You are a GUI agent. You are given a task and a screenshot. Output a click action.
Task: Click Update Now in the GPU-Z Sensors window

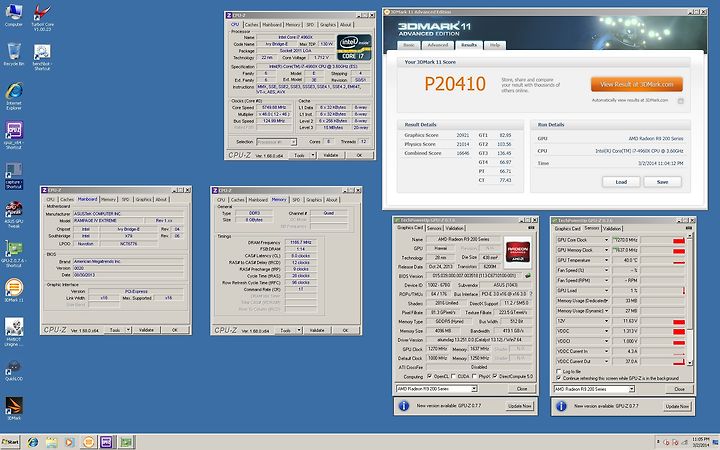677,406
